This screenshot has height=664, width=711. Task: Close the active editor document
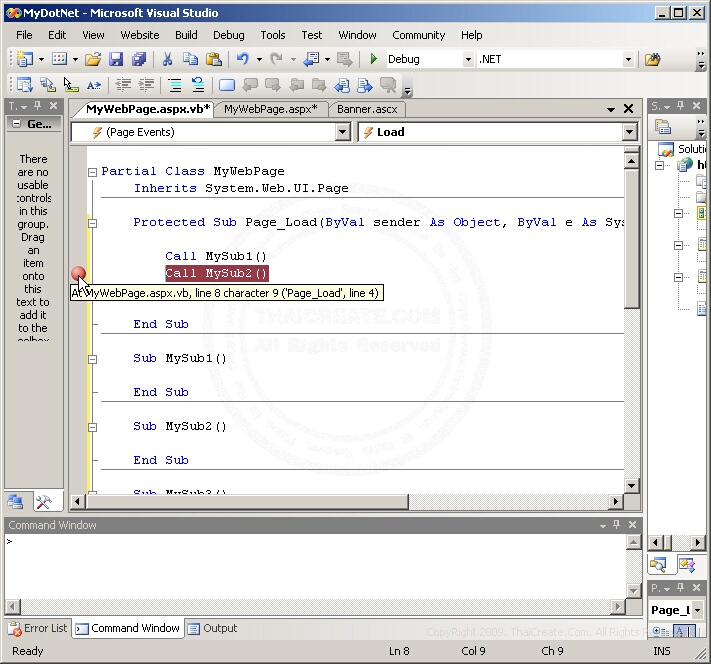coord(628,109)
